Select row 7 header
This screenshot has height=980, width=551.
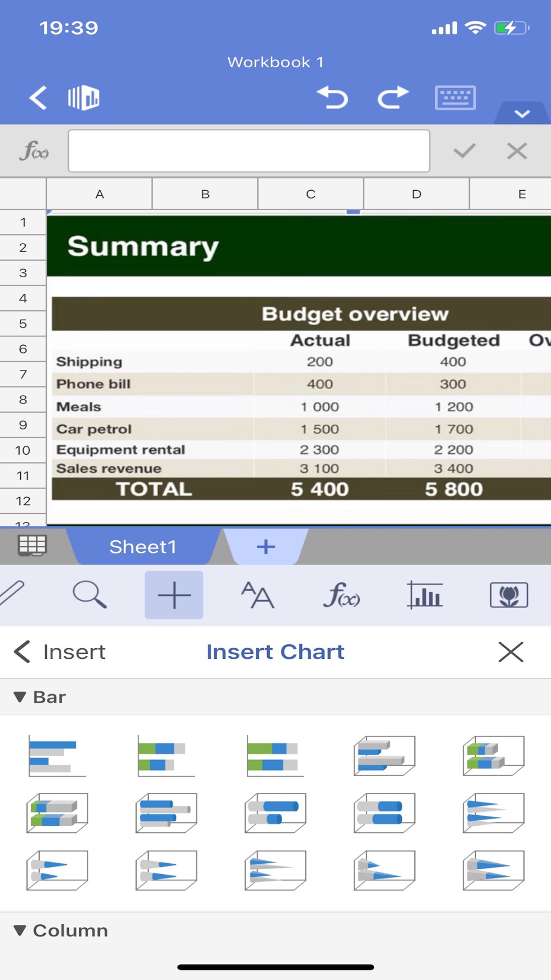23,374
